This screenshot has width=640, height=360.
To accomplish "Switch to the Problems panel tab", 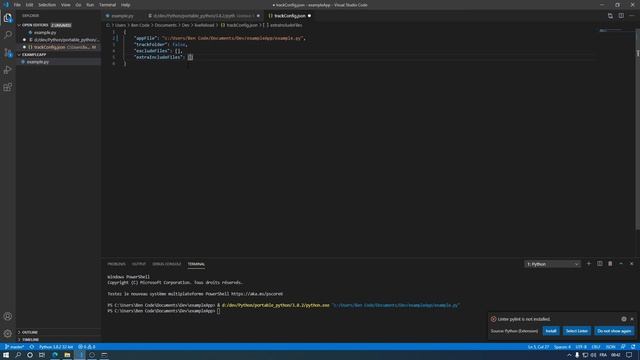I will click(x=116, y=264).
